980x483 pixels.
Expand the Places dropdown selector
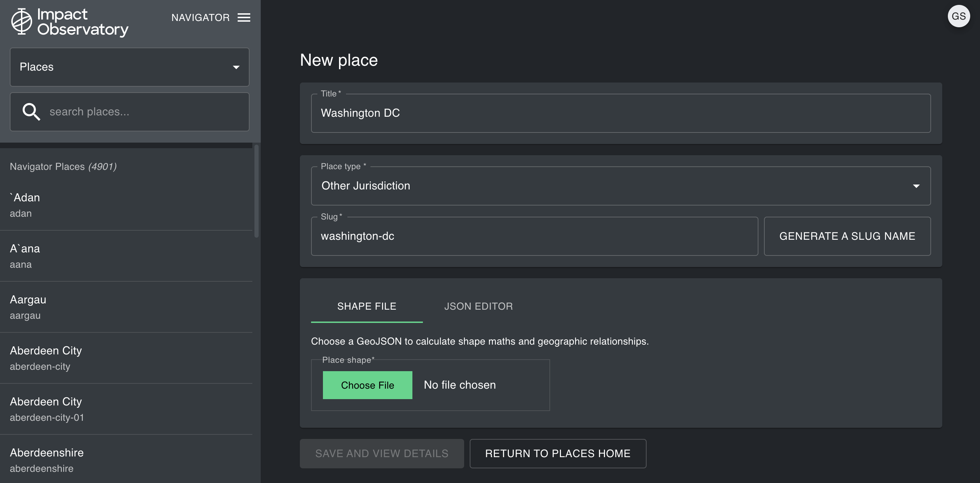click(x=129, y=67)
